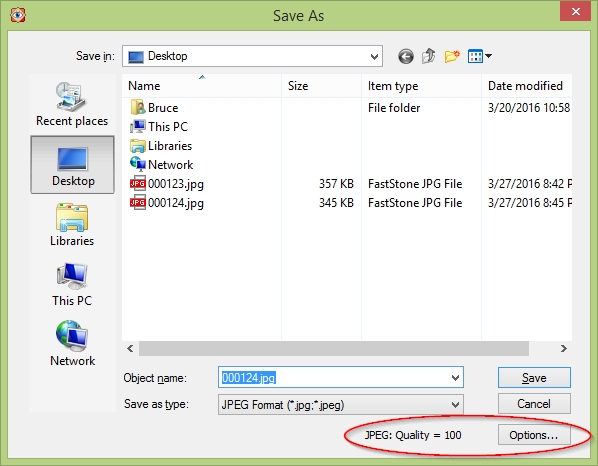Navigate up one folder level

click(429, 56)
